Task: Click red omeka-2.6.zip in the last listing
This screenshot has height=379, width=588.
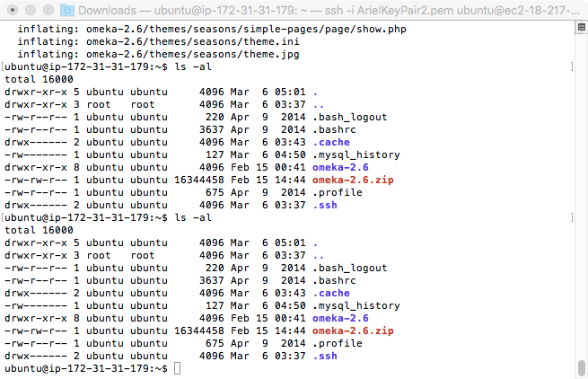Action: tap(353, 331)
